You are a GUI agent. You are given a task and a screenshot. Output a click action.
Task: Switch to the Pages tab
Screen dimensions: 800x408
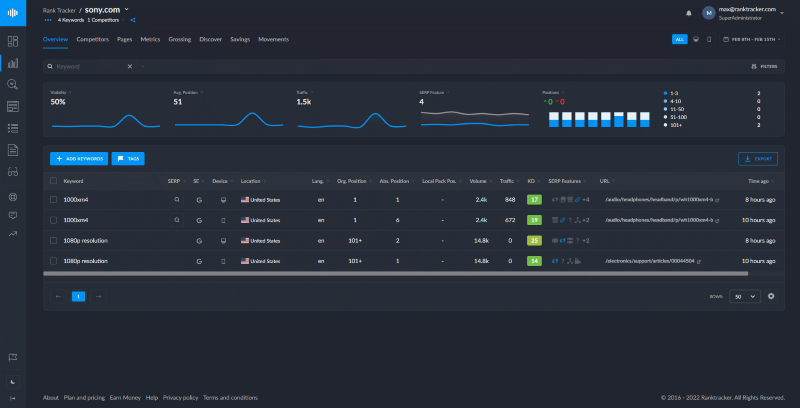tap(124, 39)
